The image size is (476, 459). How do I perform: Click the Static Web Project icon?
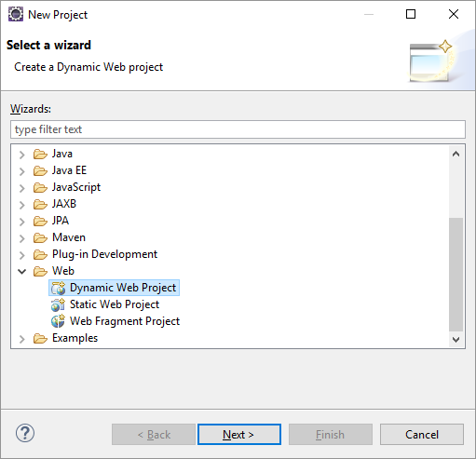click(59, 304)
